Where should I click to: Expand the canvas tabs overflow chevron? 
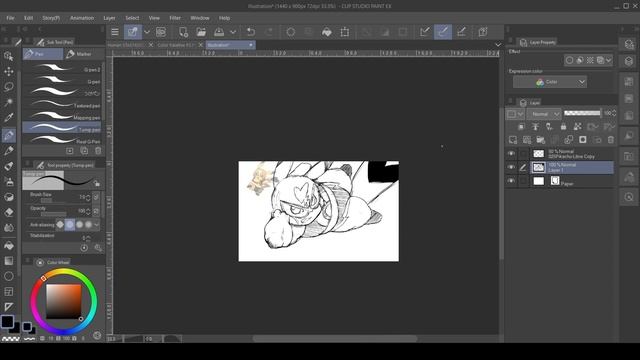tap(498, 44)
